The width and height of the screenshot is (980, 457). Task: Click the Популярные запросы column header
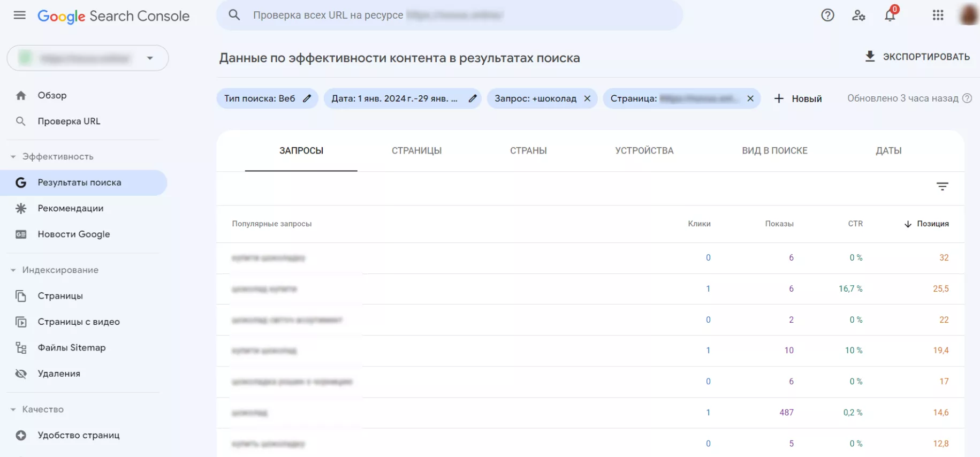click(x=272, y=224)
